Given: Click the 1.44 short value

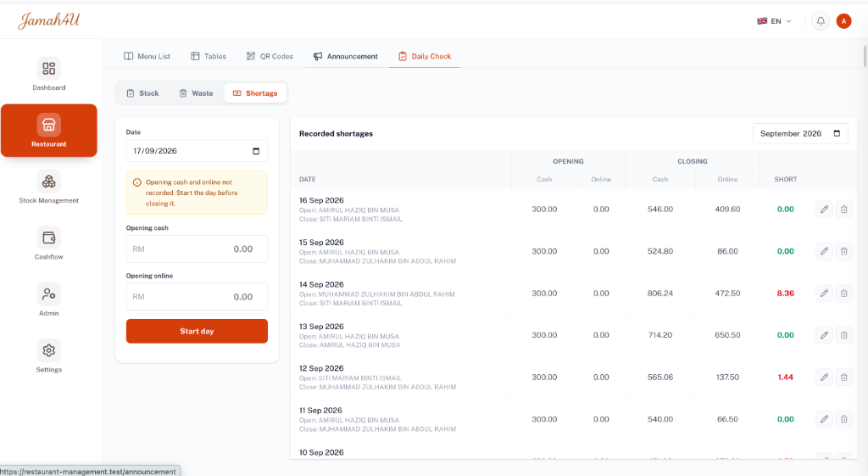Looking at the screenshot, I should point(786,378).
